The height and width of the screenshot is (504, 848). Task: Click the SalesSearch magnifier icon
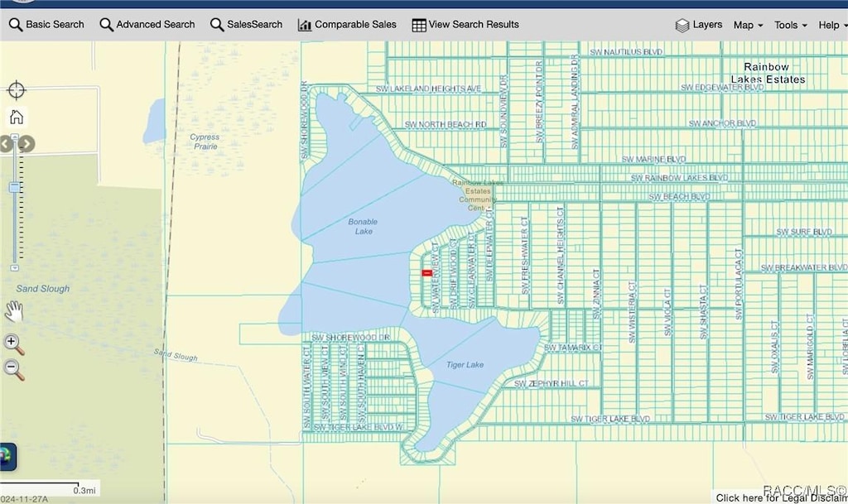point(217,25)
